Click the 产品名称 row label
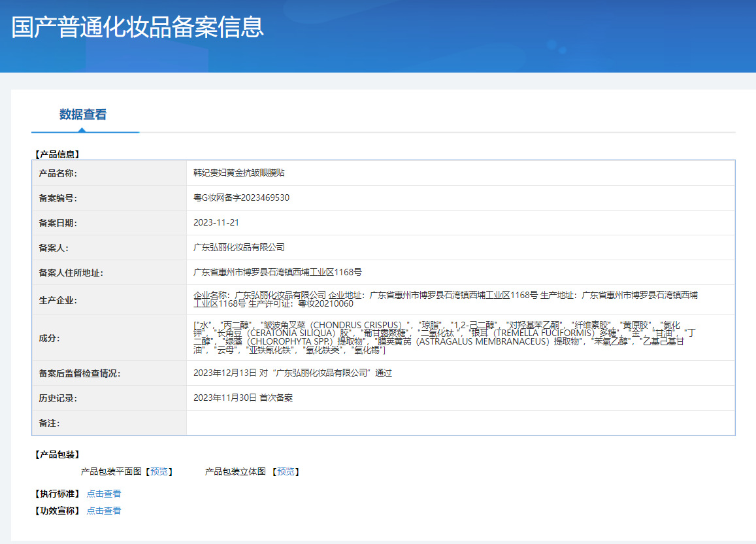The width and height of the screenshot is (756, 544). pos(58,174)
